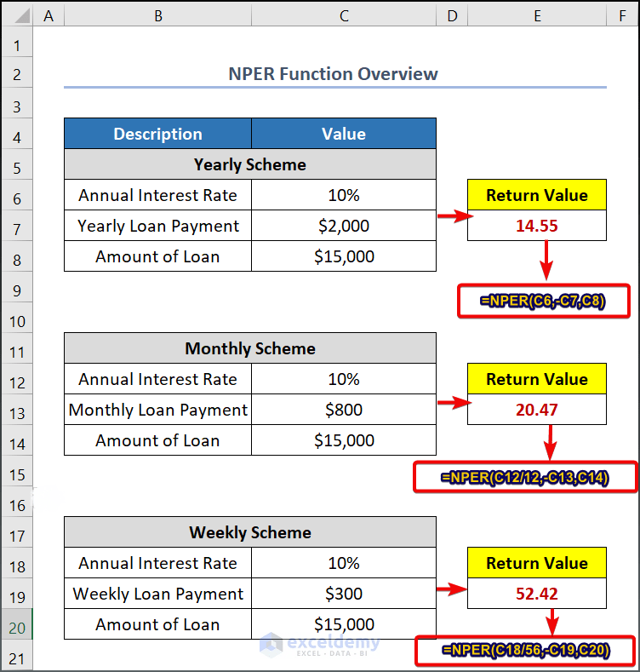Screen dimensions: 640x672
Task: Select column B header
Action: pos(157,16)
